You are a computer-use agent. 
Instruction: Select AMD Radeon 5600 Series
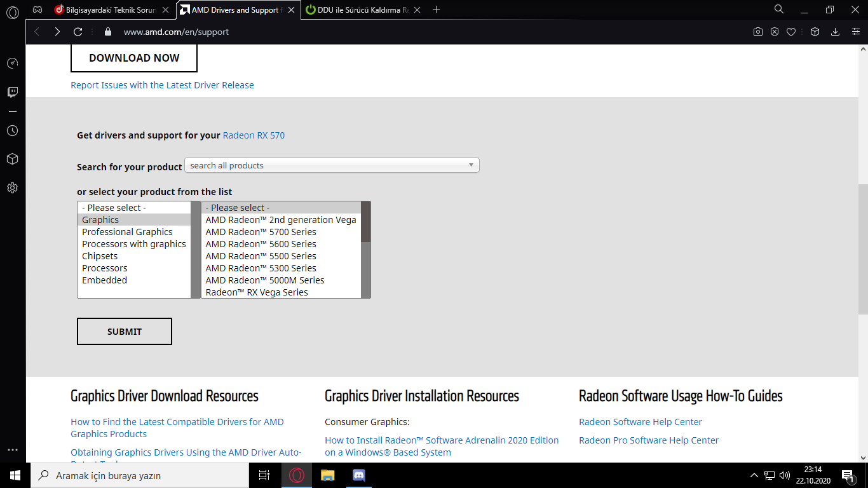[x=281, y=244]
